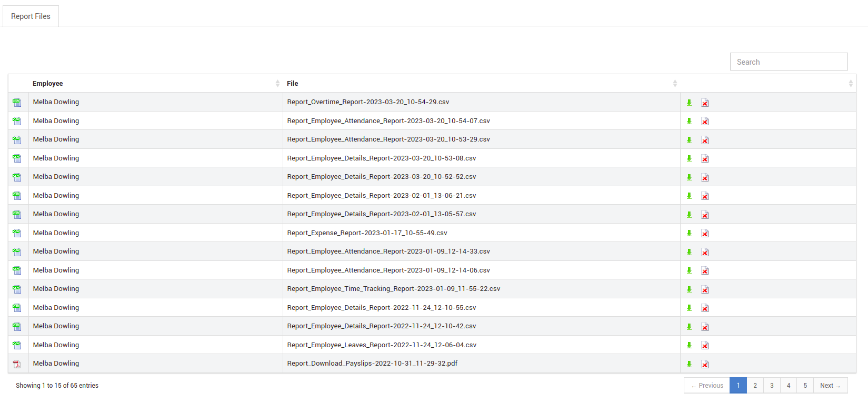Jump to page 3 of results

point(772,386)
